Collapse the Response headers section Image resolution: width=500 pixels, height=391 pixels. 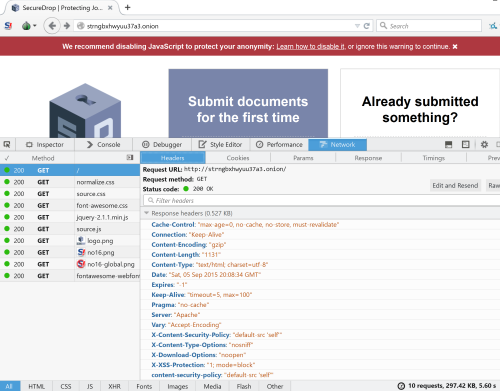click(x=146, y=213)
